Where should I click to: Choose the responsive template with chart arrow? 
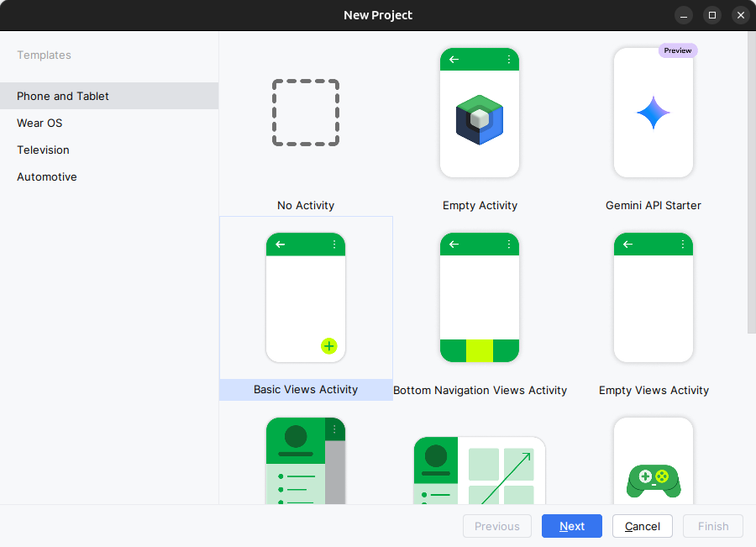pyautogui.click(x=480, y=471)
